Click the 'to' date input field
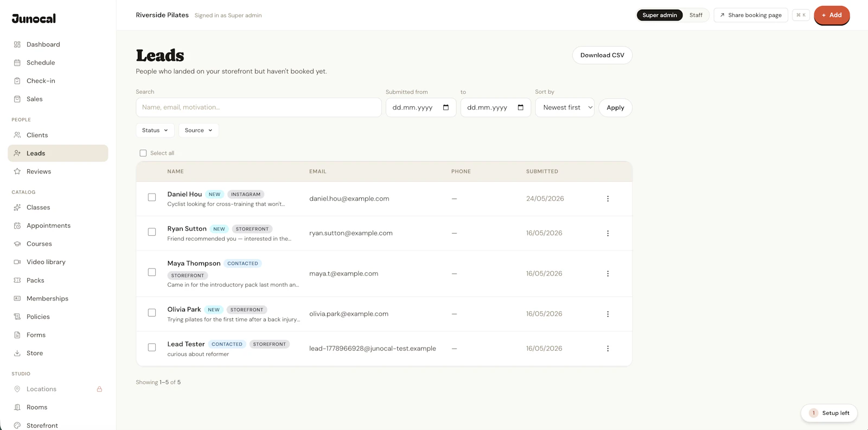This screenshot has height=430, width=868. pyautogui.click(x=496, y=107)
